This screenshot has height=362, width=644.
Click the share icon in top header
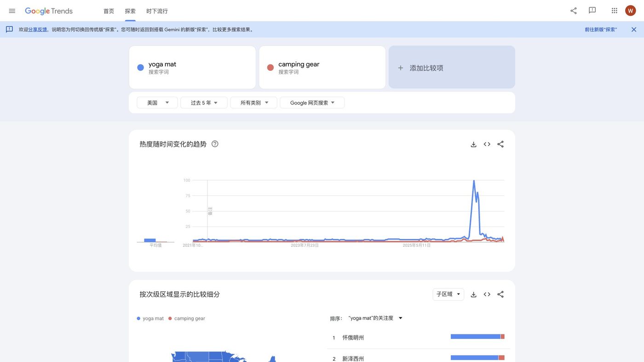click(574, 11)
